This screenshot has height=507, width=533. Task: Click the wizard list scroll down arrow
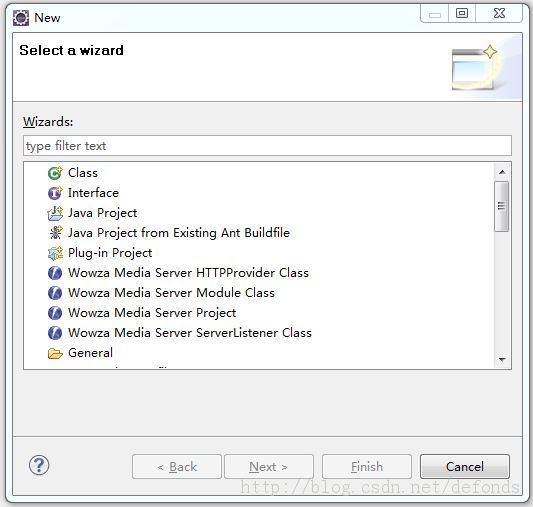pos(502,360)
